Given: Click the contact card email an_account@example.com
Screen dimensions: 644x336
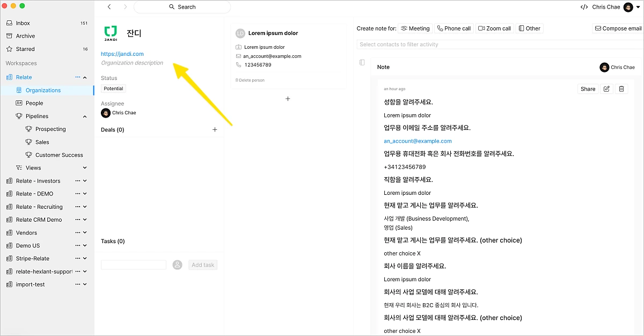Looking at the screenshot, I should [x=272, y=56].
